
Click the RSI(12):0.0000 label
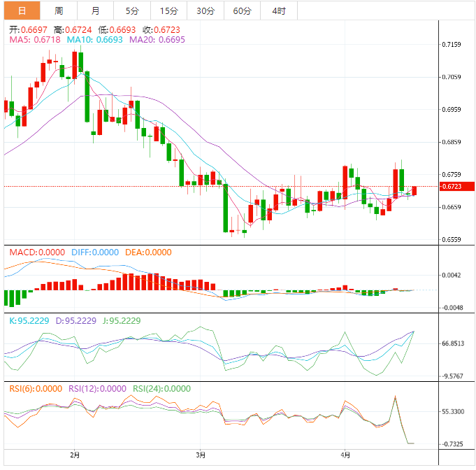pos(97,389)
